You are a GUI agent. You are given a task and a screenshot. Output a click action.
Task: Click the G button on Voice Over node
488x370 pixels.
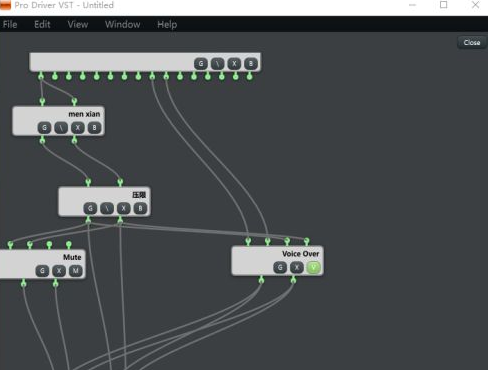(280, 267)
